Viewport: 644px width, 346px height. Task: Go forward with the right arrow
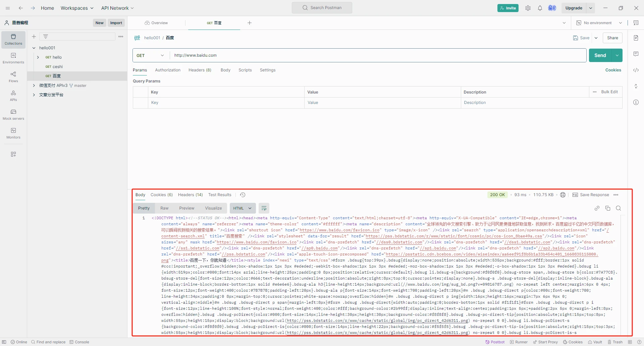[33, 8]
